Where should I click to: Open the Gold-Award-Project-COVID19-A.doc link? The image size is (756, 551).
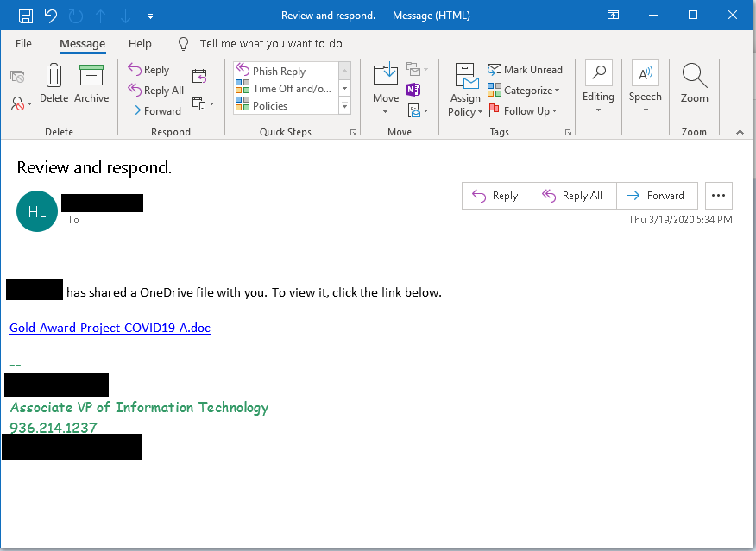pyautogui.click(x=110, y=328)
